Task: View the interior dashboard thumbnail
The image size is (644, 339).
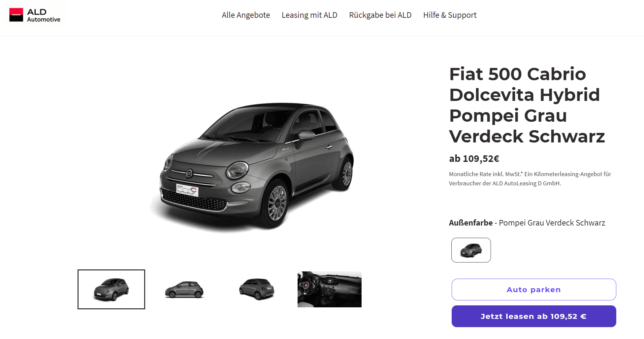Action: click(x=329, y=289)
